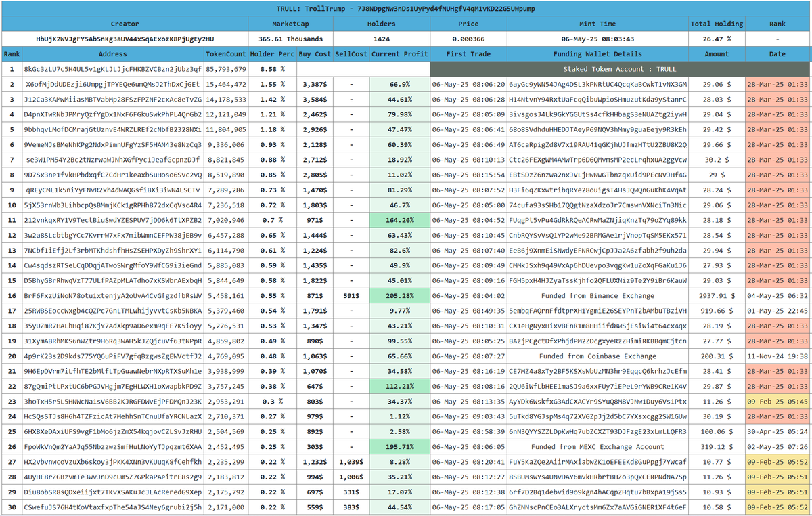Viewport: 812px width, 516px height.
Task: Click the 112.21% profit cell
Action: (x=400, y=386)
